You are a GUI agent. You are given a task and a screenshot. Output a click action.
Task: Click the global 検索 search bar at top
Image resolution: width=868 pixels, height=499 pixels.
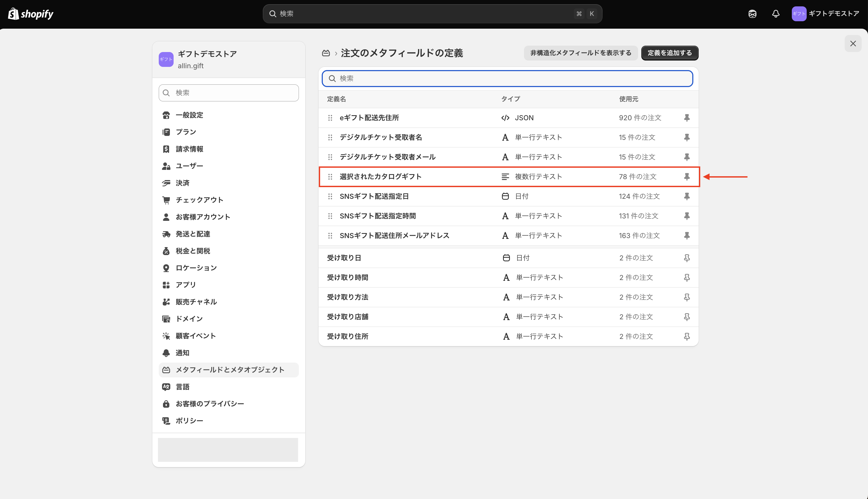tap(432, 14)
